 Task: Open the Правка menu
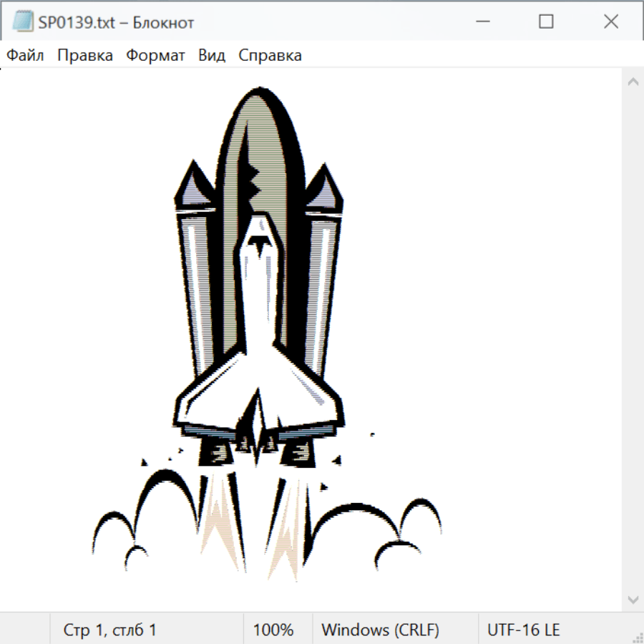coord(85,56)
